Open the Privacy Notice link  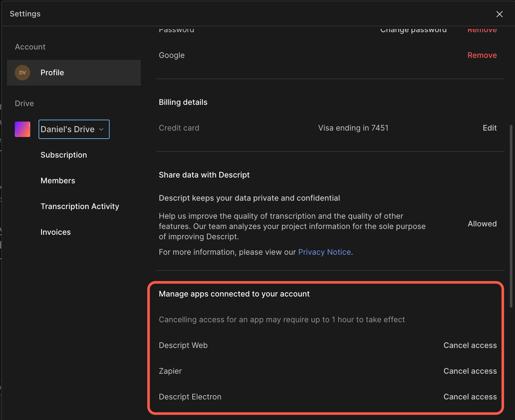tap(324, 252)
